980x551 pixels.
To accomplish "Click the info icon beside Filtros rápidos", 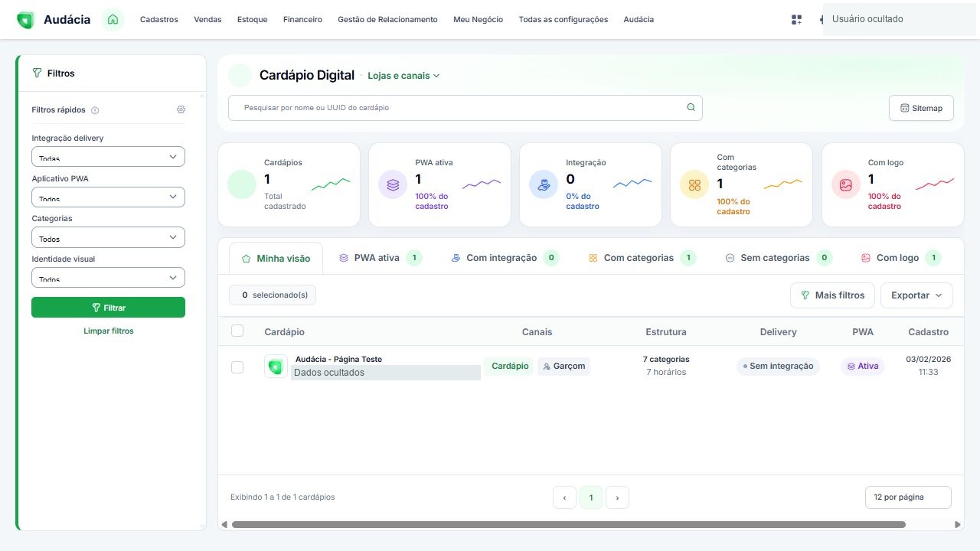I will point(95,110).
